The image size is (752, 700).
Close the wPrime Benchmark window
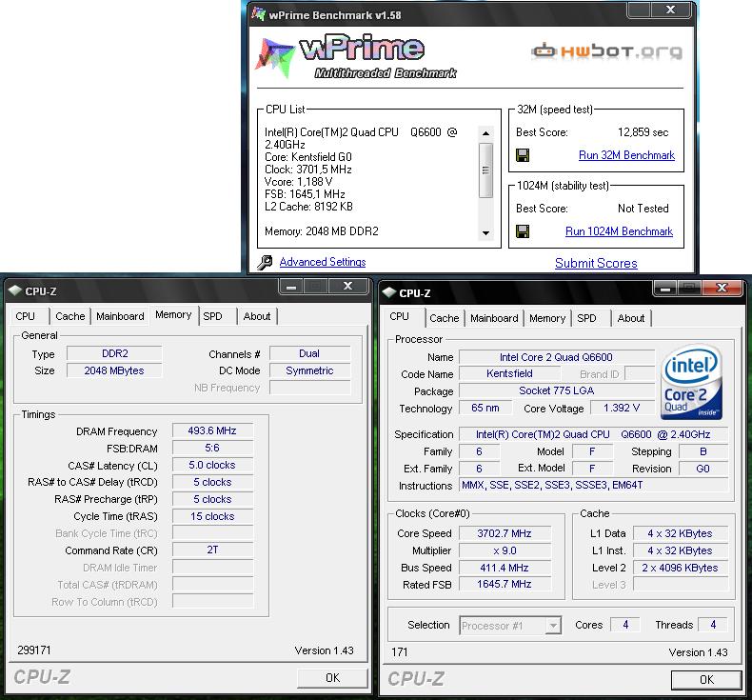pyautogui.click(x=671, y=10)
